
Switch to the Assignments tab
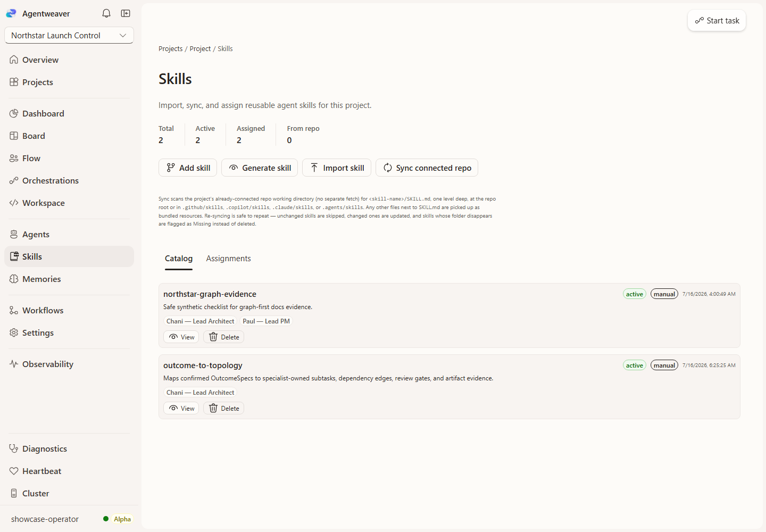pyautogui.click(x=228, y=259)
